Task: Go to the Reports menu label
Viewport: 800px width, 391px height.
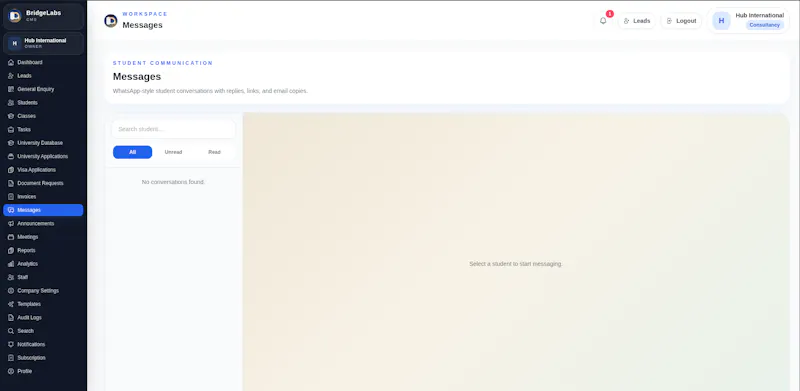Action: pyautogui.click(x=26, y=251)
